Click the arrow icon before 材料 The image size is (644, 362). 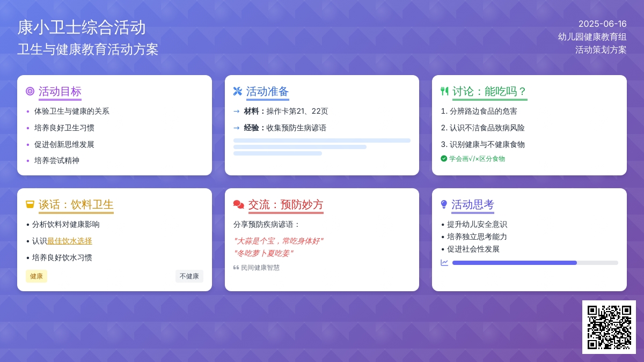click(x=237, y=111)
